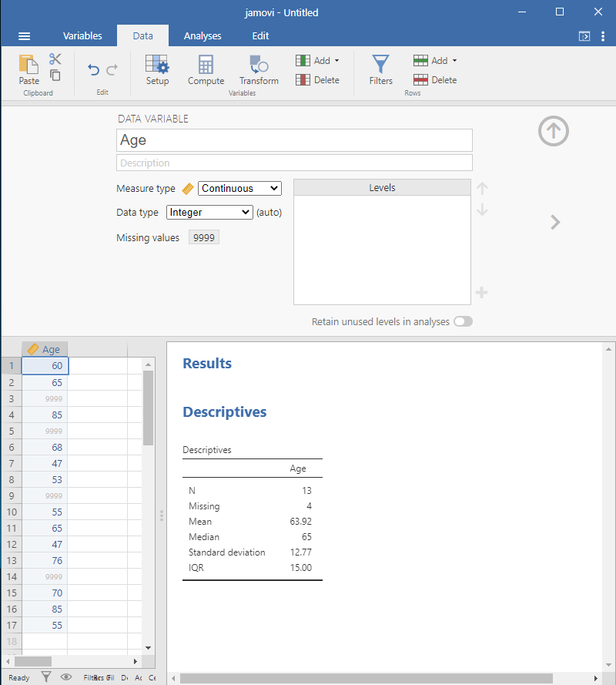Redo the last edit
This screenshot has width=616, height=685.
tap(112, 69)
